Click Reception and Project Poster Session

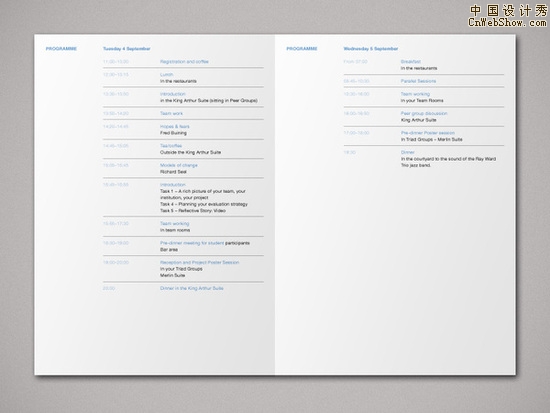(200, 262)
